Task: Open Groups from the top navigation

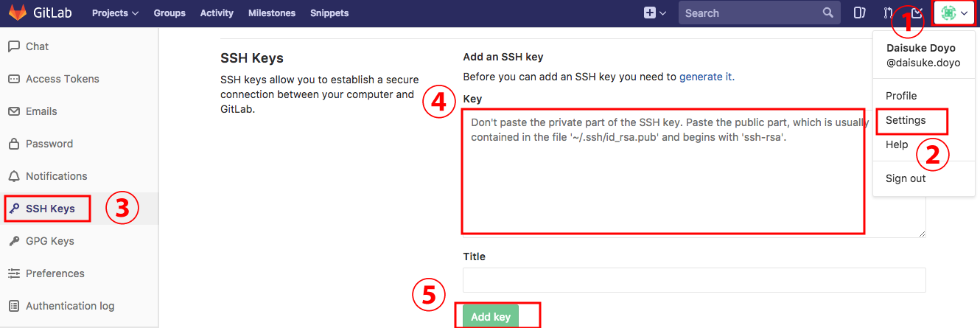Action: coord(169,13)
